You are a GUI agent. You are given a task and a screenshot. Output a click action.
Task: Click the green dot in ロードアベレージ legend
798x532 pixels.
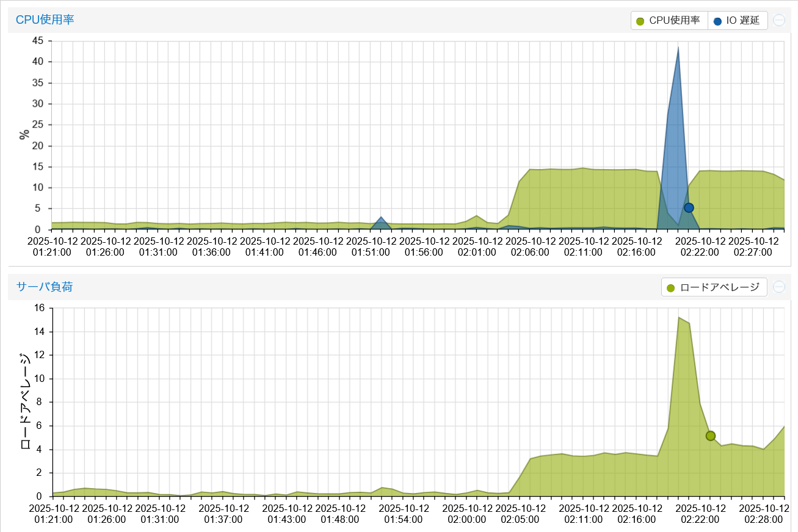(670, 287)
